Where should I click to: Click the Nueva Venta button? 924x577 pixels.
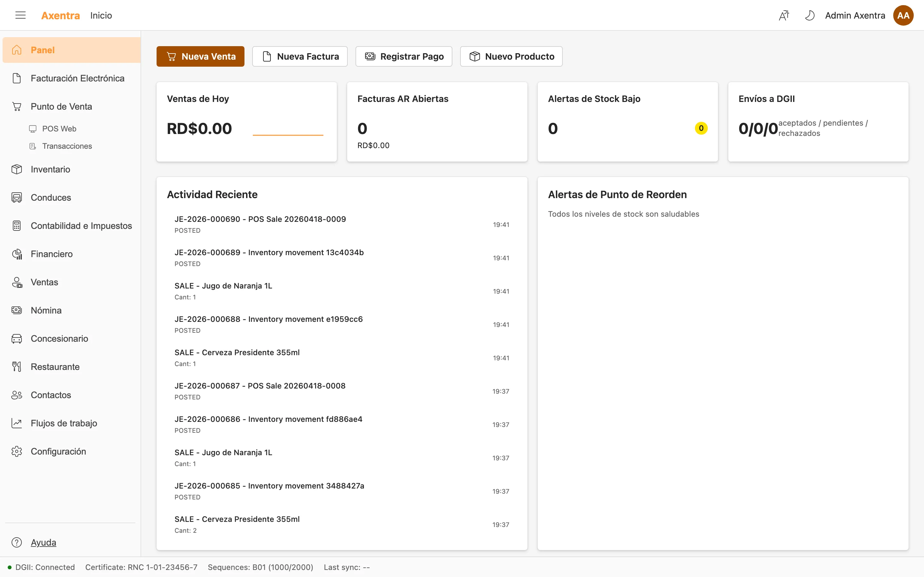[x=200, y=56]
